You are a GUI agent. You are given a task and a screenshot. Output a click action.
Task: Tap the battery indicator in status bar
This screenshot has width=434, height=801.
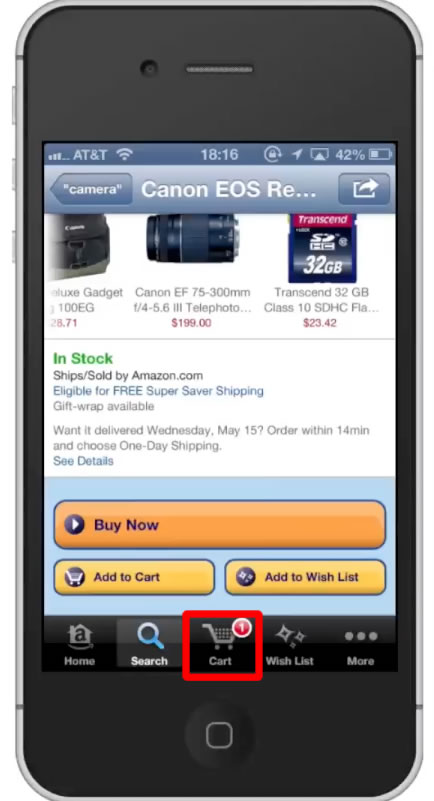tap(380, 154)
